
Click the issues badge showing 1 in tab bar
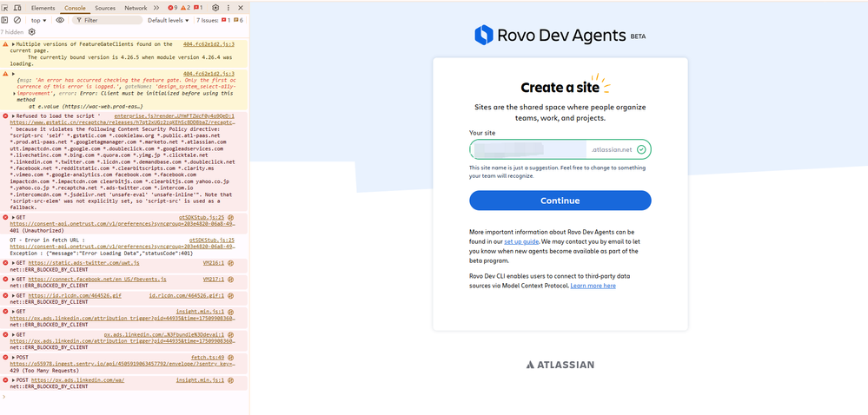pos(198,8)
